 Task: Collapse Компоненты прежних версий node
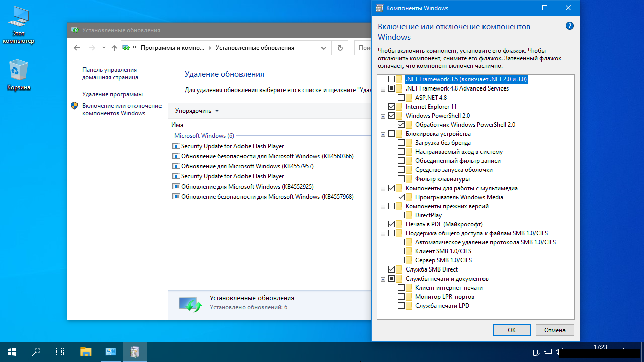pos(383,206)
